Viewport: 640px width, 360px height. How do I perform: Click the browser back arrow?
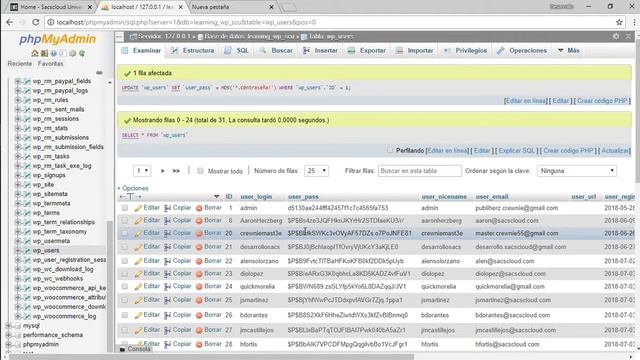pyautogui.click(x=9, y=22)
